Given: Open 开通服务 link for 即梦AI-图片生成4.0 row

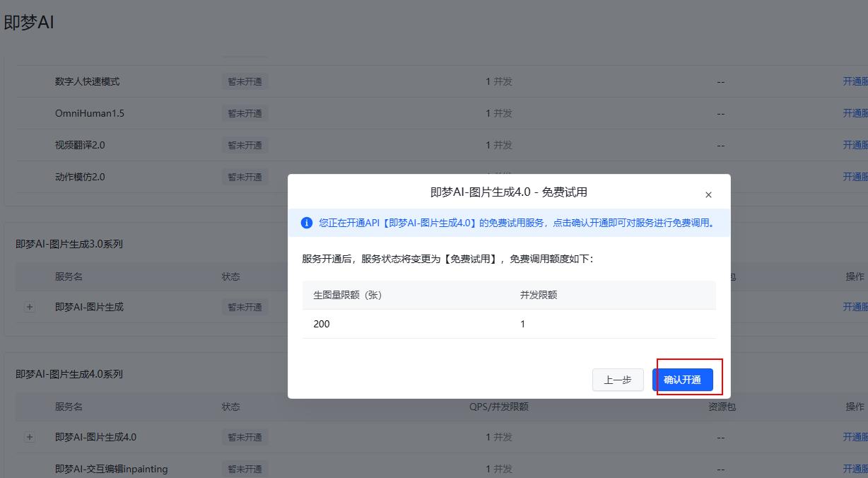Looking at the screenshot, I should (x=855, y=437).
